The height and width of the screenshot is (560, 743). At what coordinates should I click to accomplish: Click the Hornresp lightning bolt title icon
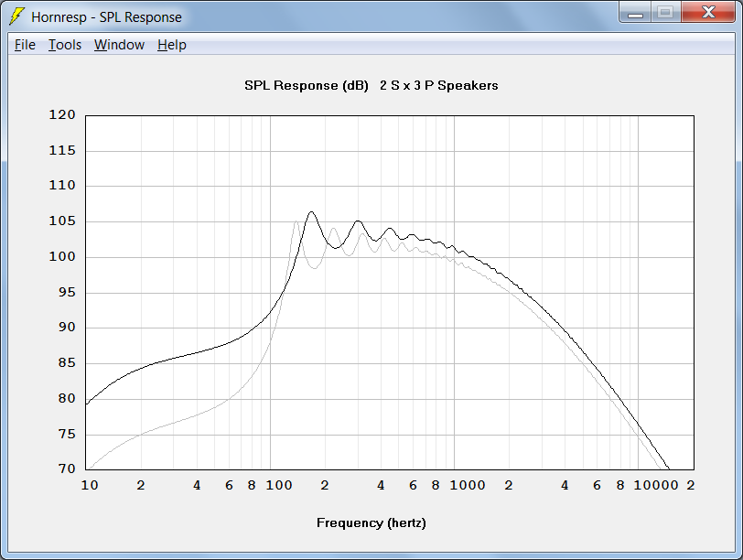pos(16,16)
